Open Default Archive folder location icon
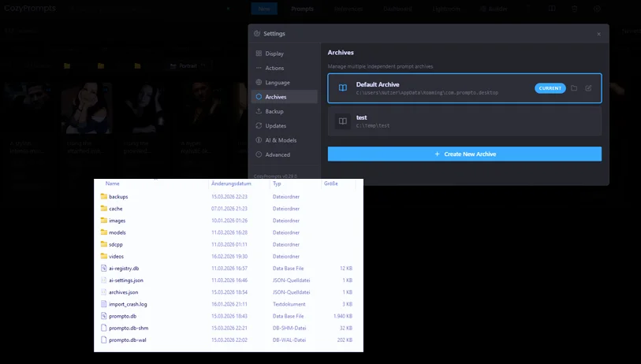The width and height of the screenshot is (641, 364). click(574, 88)
